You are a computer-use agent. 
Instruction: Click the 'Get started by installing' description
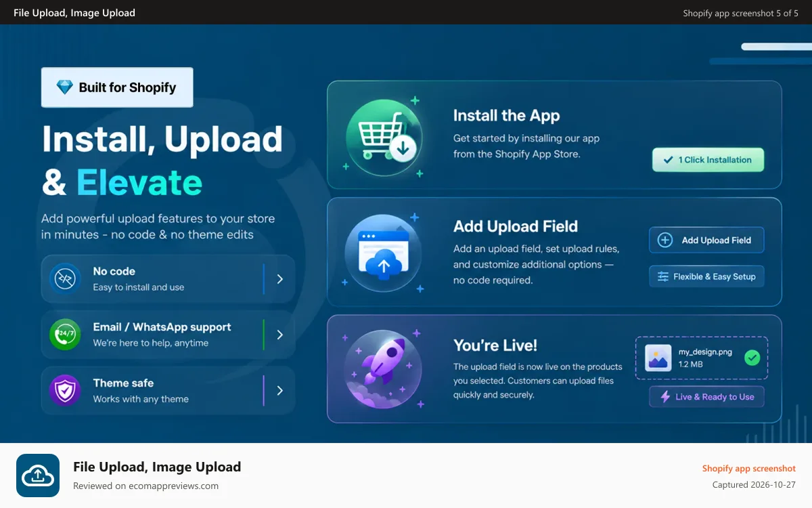click(x=526, y=146)
